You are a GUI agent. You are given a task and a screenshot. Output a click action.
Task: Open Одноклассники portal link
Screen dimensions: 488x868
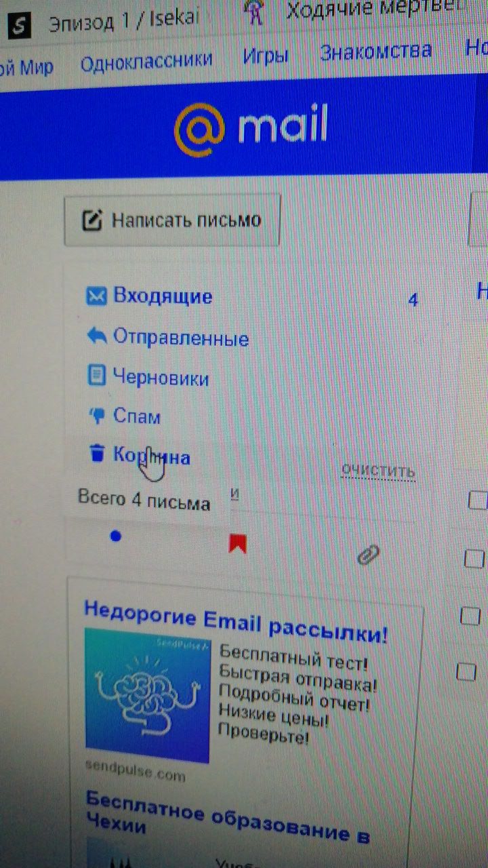pos(146,61)
